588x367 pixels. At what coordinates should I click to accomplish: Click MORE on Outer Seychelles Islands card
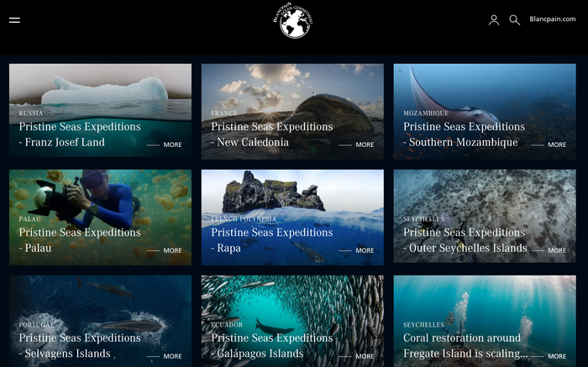[557, 250]
